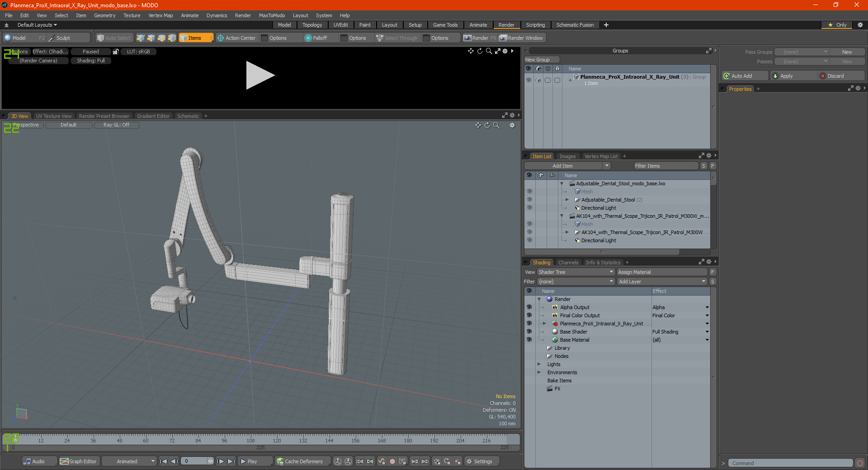Click the record keyframe circle icon
Viewport: 868px width, 470px height.
pos(392,461)
